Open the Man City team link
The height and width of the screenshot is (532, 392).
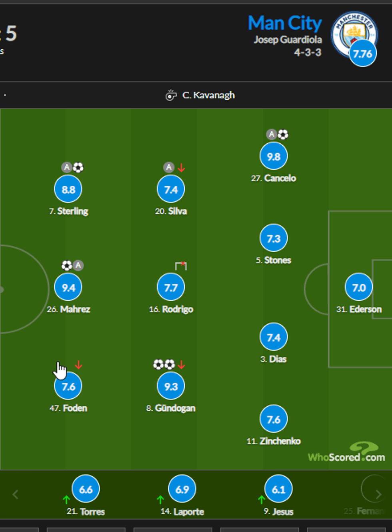(x=285, y=23)
